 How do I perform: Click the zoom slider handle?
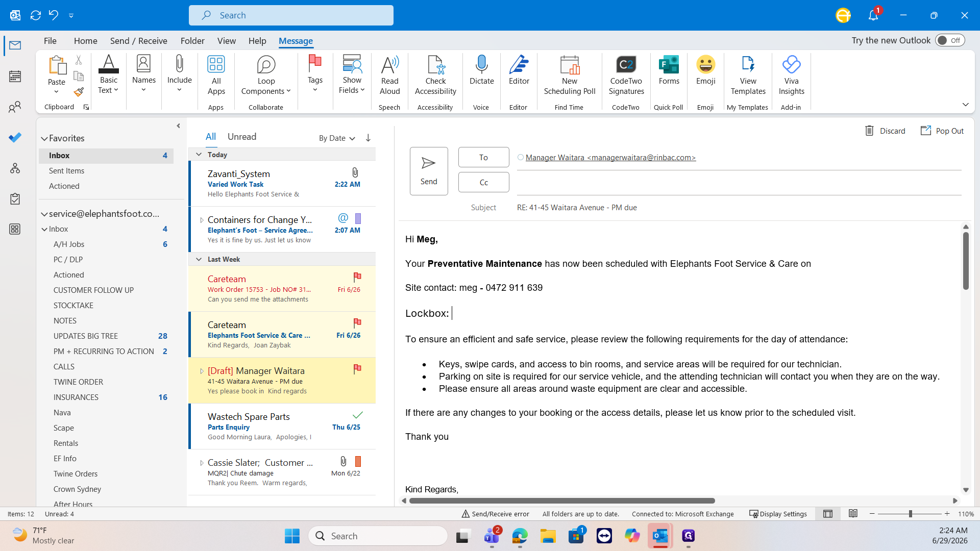(x=910, y=514)
